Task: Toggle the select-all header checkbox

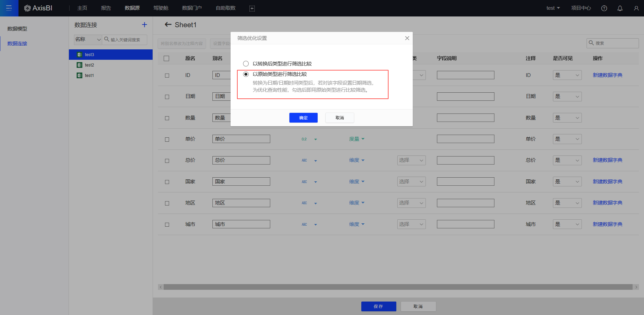Action: (x=166, y=58)
